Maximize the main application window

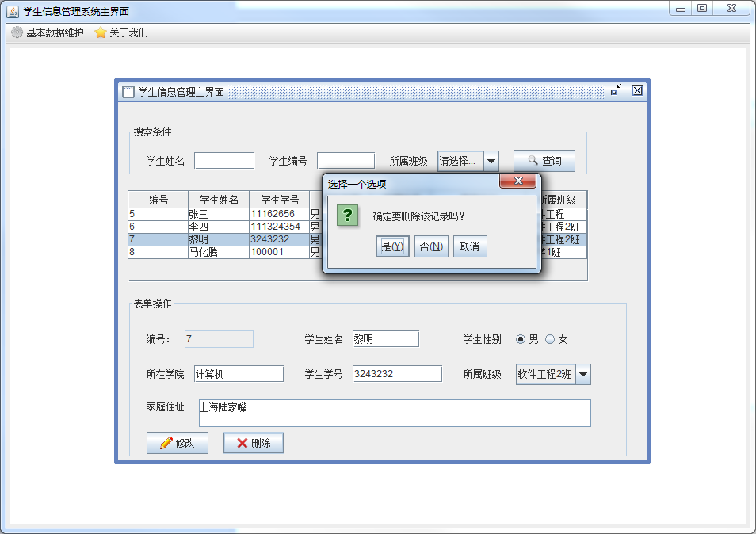[702, 8]
